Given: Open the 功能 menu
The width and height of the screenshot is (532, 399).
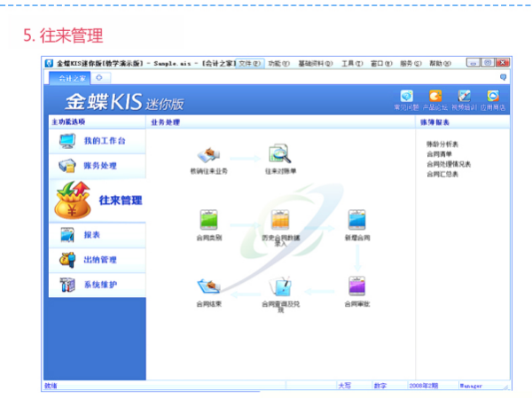Looking at the screenshot, I should [279, 64].
